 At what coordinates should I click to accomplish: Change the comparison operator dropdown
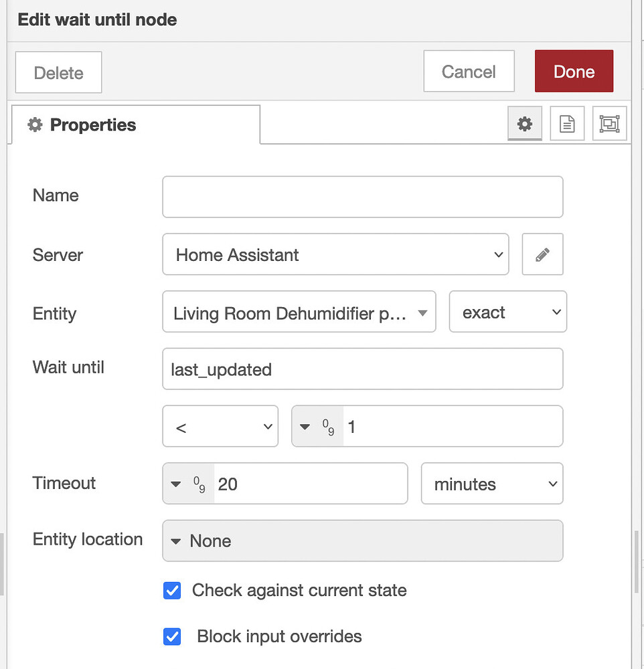pyautogui.click(x=220, y=426)
